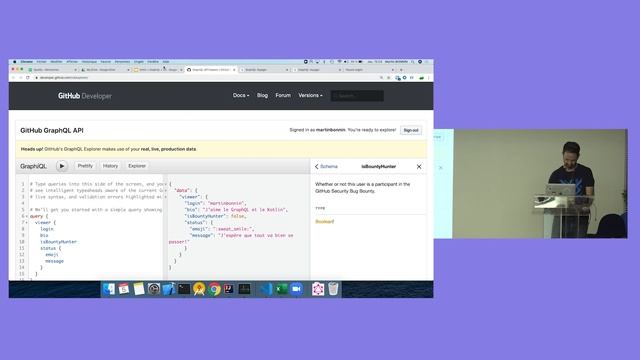Click the login field in the query editor
640x360 pixels.
[47, 229]
